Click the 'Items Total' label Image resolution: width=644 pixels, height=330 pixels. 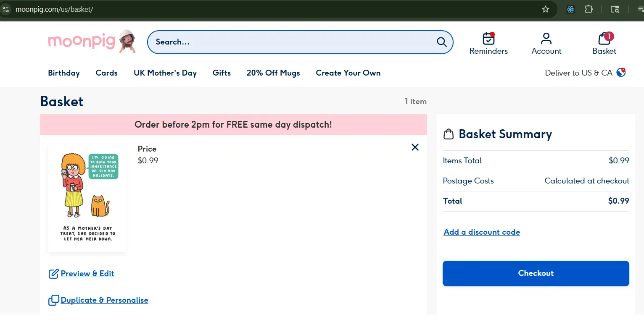pos(462,161)
